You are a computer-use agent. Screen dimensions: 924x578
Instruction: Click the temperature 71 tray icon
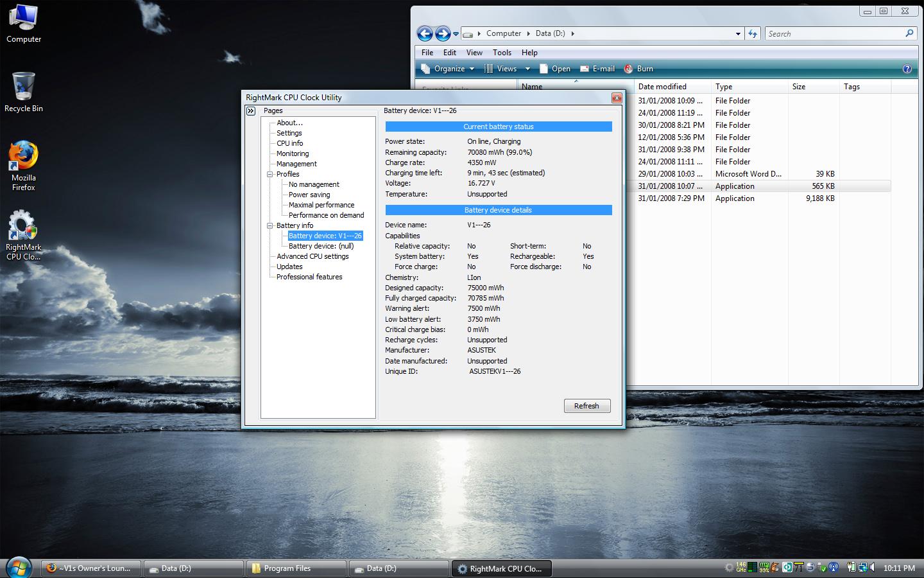pyautogui.click(x=799, y=568)
